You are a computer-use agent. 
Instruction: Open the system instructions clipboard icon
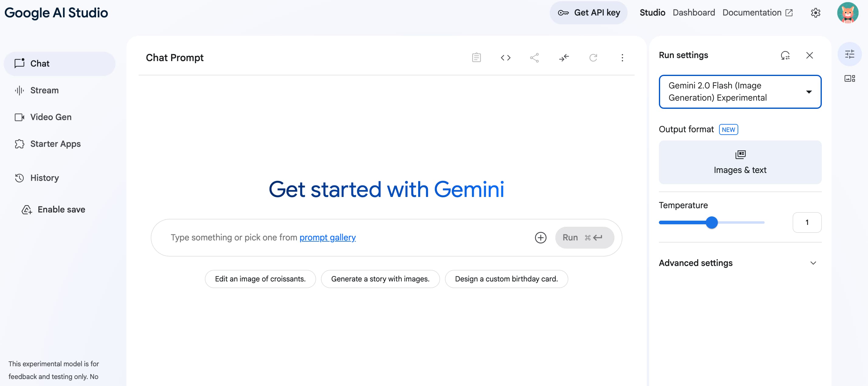pos(476,58)
